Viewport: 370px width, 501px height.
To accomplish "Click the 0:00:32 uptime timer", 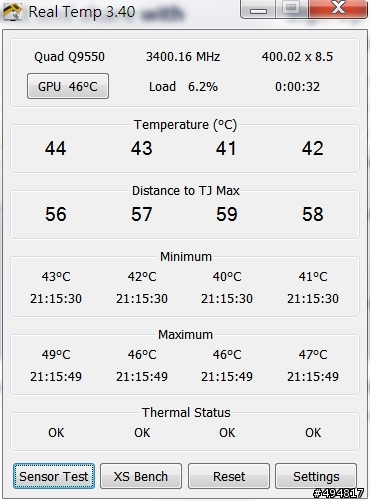I will pos(297,87).
